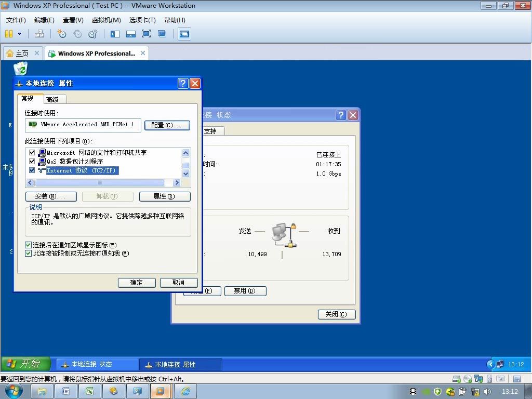Click the 配置(C)... button
This screenshot has width=532, height=399.
click(167, 125)
